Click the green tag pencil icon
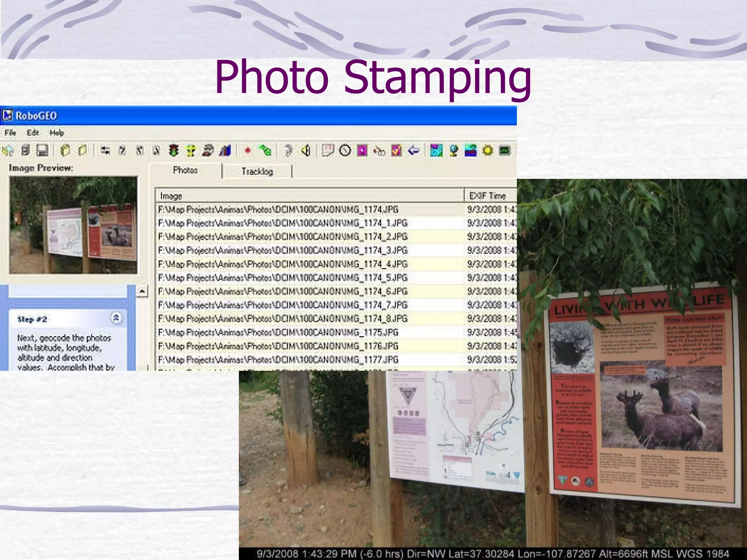Viewport: 747px width, 560px height. point(265,150)
